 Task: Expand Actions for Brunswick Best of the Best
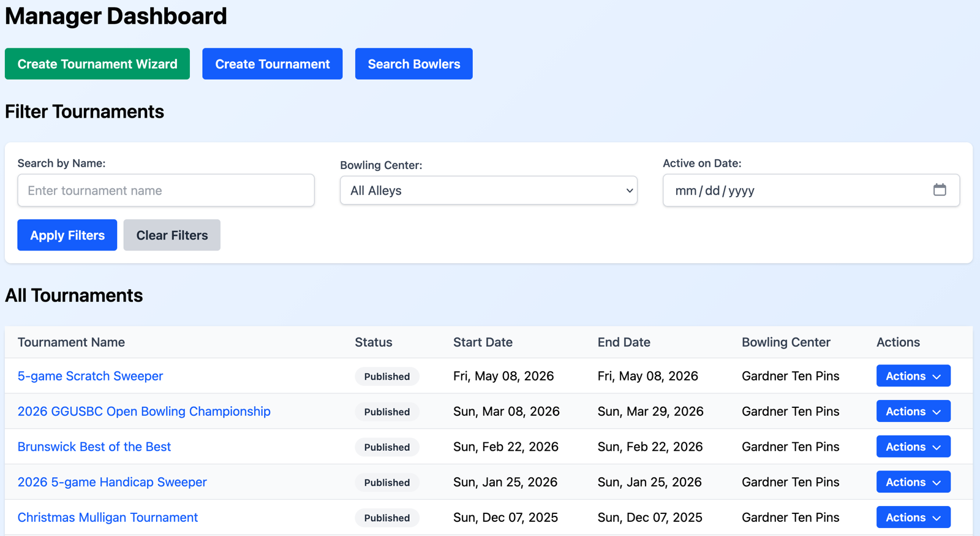[913, 447]
